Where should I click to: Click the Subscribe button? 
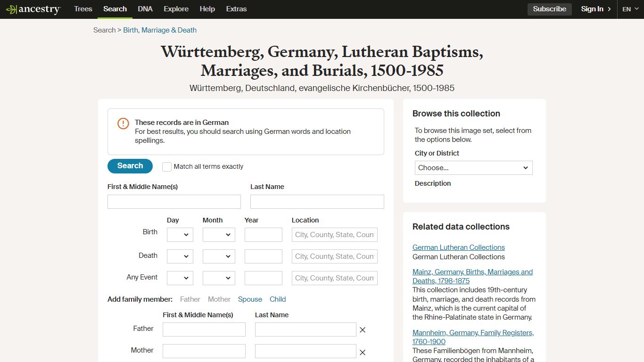(549, 9)
